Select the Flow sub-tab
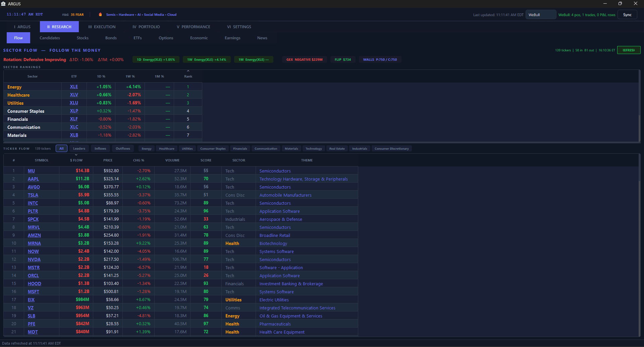The width and height of the screenshot is (644, 347). tap(18, 38)
